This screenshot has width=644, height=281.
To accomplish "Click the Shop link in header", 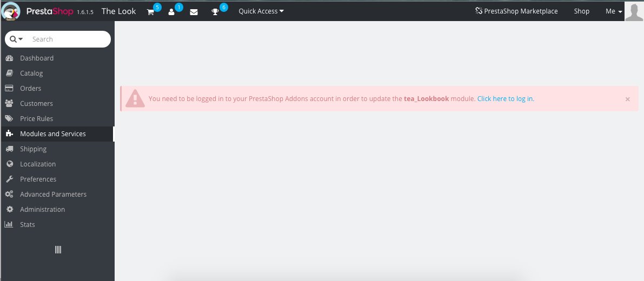I will coord(582,11).
